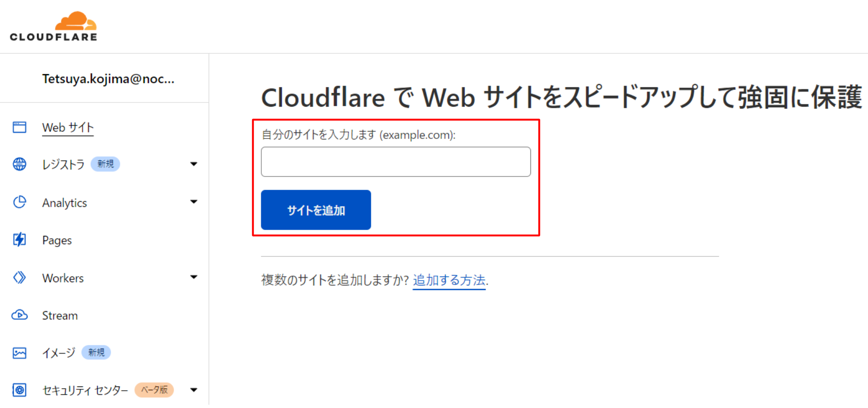Open the Pages sidebar item
The width and height of the screenshot is (868, 408).
click(57, 240)
